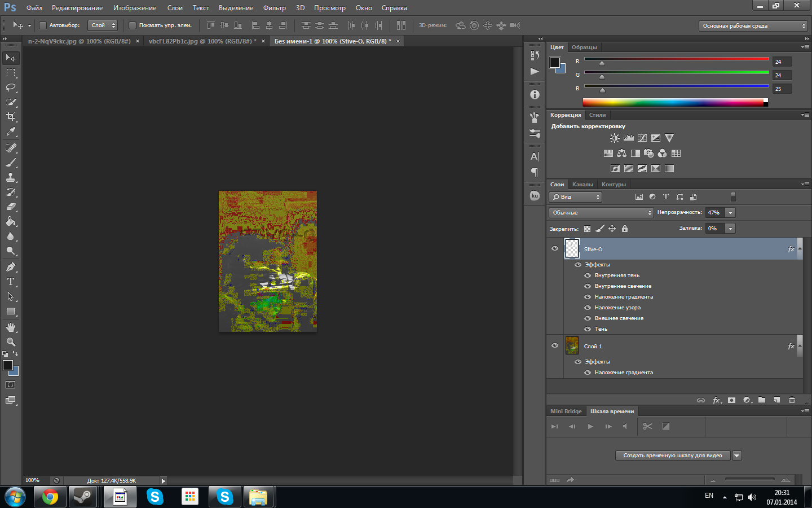Screen dimensions: 812x508
Task: Click the red R channel slider
Action: [676, 59]
